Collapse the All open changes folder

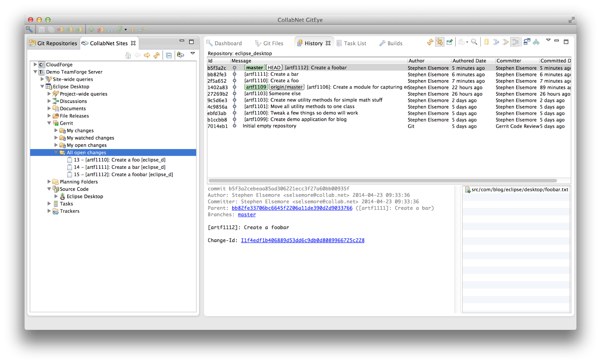(x=56, y=152)
